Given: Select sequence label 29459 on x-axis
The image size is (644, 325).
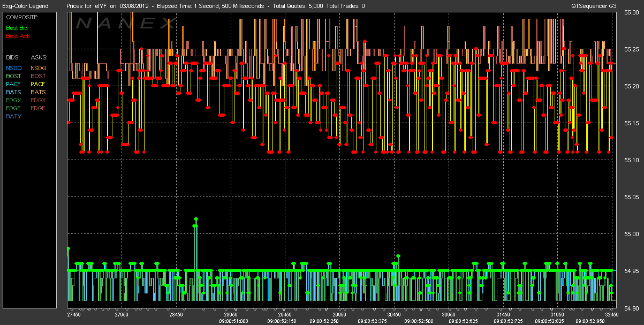Looking at the screenshot, I should click(285, 315).
